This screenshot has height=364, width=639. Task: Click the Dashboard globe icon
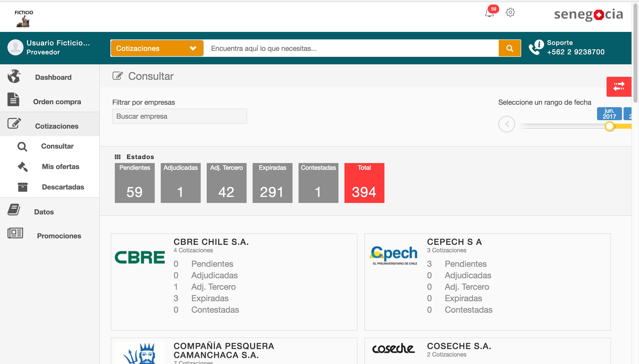pos(14,76)
